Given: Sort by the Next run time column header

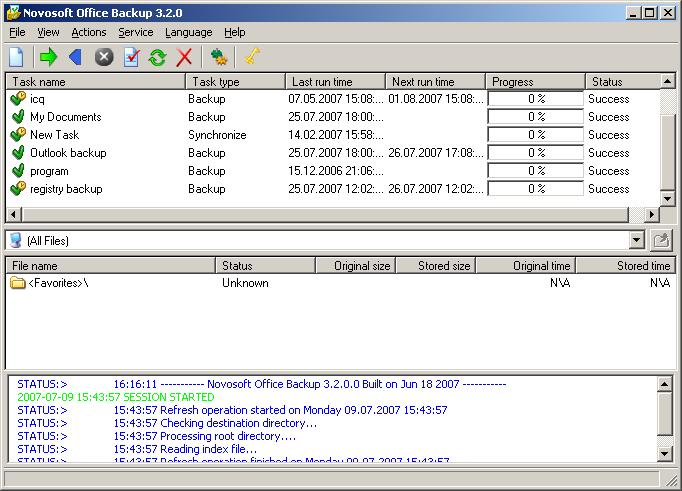Looking at the screenshot, I should [x=435, y=81].
